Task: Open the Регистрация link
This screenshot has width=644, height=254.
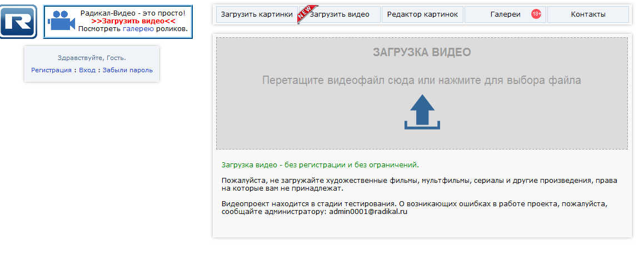Action: click(51, 70)
